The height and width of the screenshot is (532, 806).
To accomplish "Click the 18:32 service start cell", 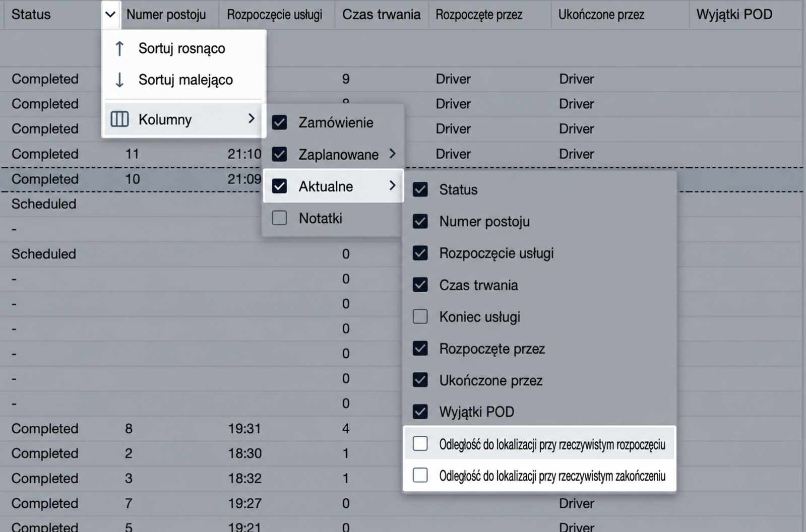I will 244,478.
